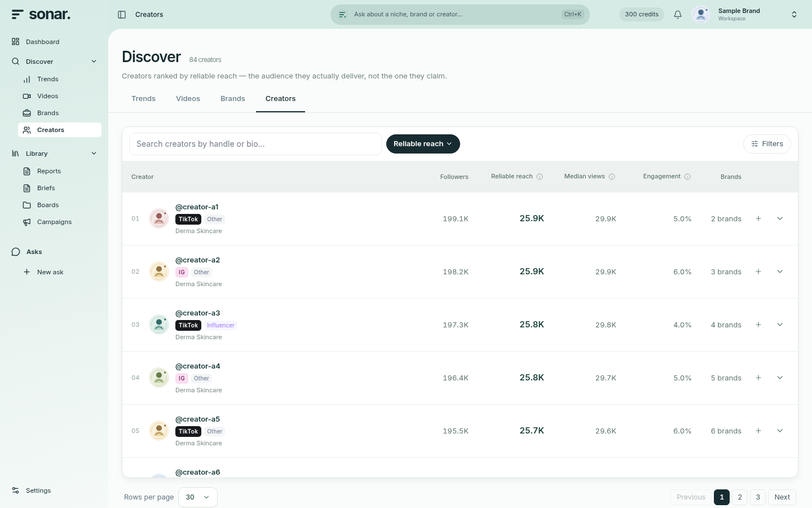Open Videos in sidebar
This screenshot has height=508, width=812.
pos(60,96)
